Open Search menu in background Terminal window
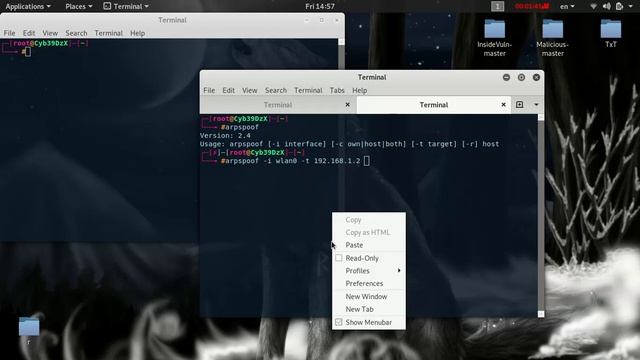Image resolution: width=640 pixels, height=360 pixels. (76, 33)
